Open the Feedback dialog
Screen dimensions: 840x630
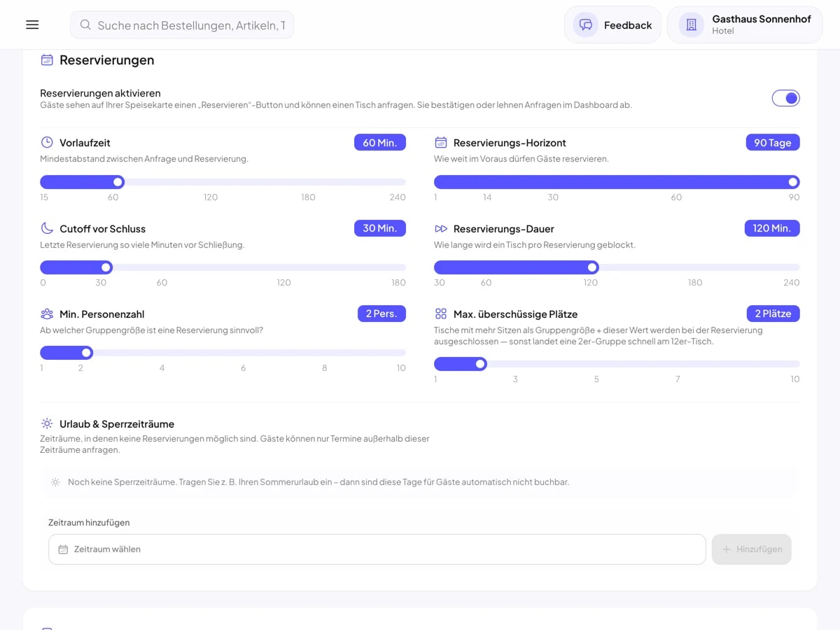[x=612, y=25]
